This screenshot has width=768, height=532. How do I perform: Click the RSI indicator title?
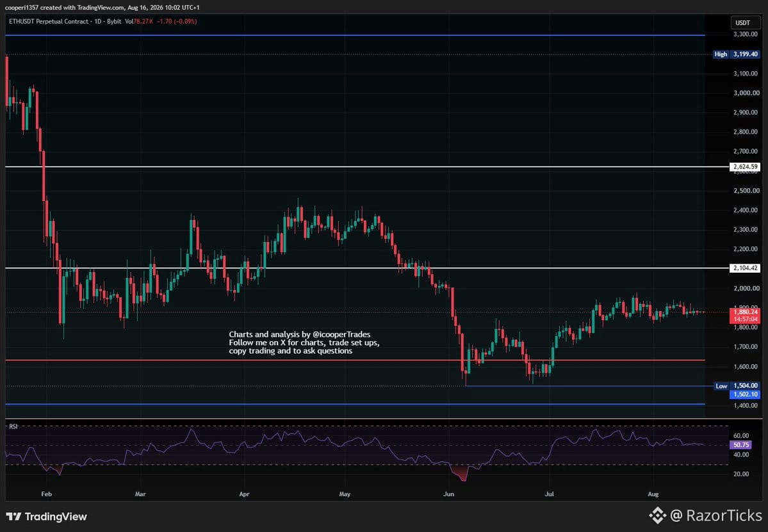click(13, 426)
